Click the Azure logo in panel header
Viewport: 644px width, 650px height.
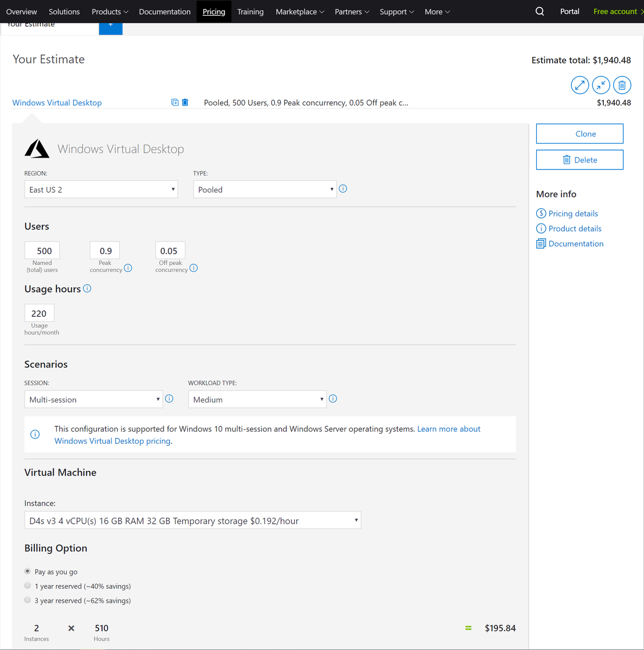click(37, 148)
